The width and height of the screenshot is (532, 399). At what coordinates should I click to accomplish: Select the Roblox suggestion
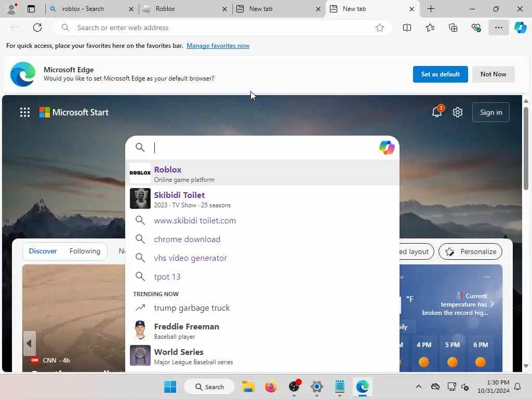(x=262, y=172)
